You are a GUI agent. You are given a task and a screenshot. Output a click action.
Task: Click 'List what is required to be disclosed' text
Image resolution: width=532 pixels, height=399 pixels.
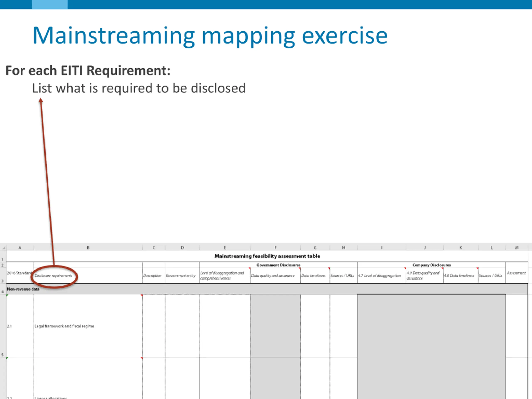tap(139, 88)
